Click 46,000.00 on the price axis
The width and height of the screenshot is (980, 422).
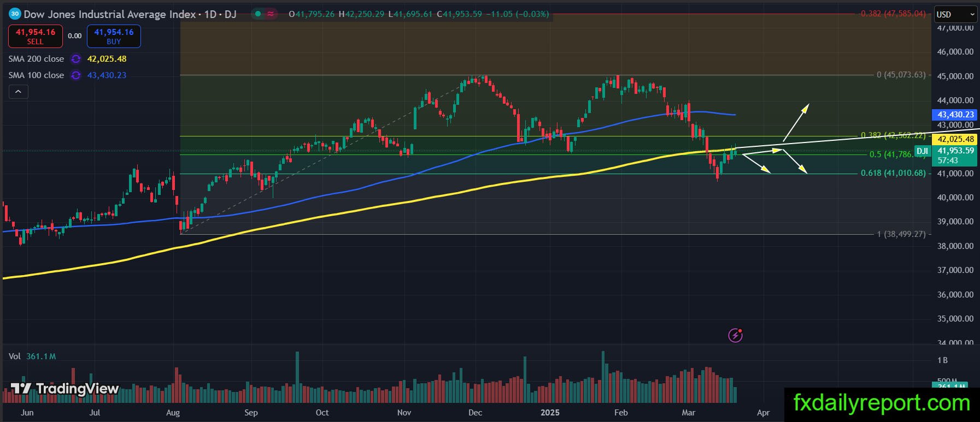tap(955, 52)
